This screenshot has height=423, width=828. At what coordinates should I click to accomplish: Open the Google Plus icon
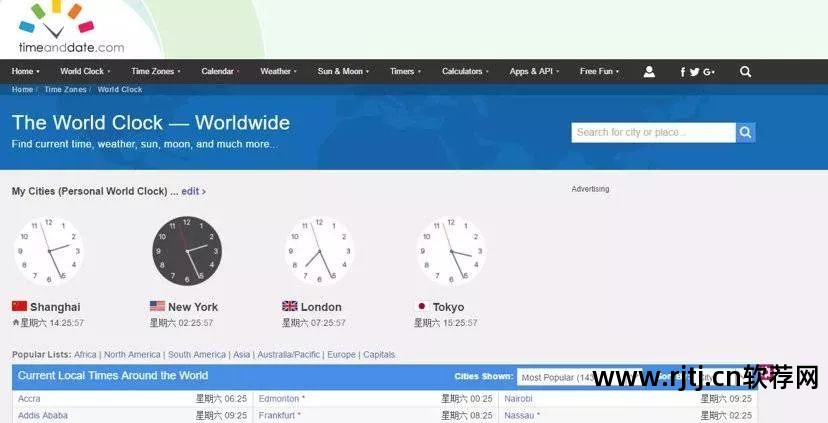click(709, 72)
